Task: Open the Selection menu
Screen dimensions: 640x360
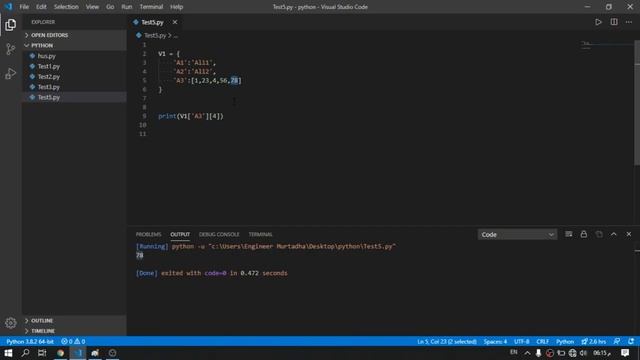Action: coord(66,7)
